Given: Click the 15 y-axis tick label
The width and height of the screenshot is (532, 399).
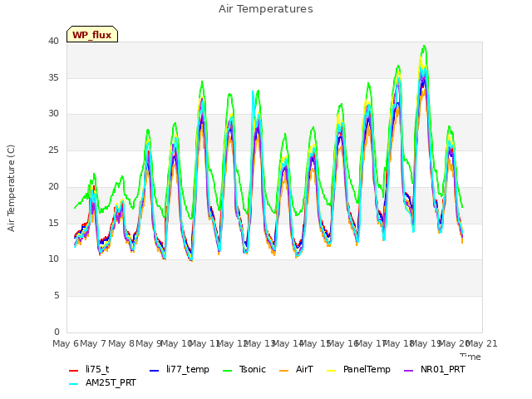Looking at the screenshot, I should (x=53, y=223).
